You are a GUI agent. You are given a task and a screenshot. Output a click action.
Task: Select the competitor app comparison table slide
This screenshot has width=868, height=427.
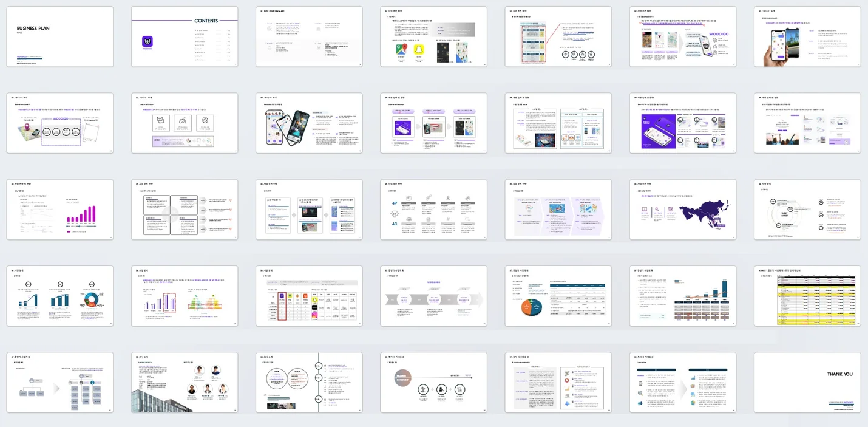309,296
